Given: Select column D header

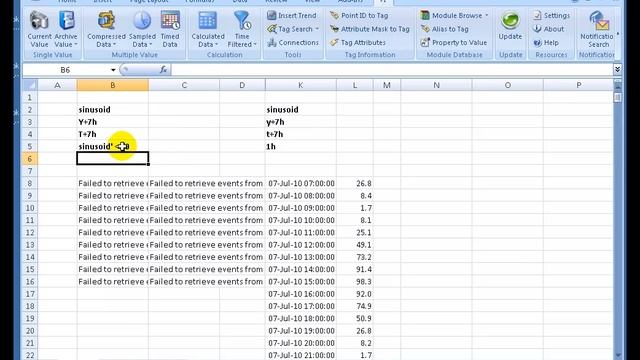Looking at the screenshot, I should (242, 85).
